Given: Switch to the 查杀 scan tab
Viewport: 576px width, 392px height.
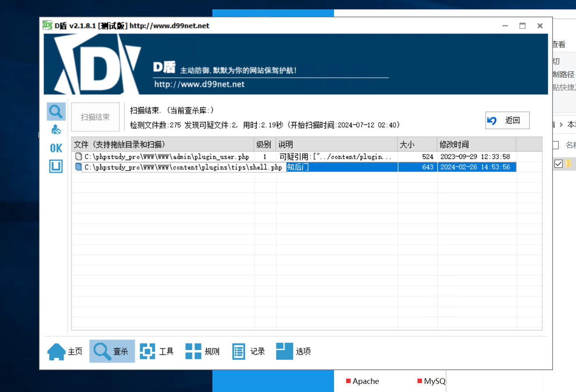Looking at the screenshot, I should pyautogui.click(x=112, y=351).
